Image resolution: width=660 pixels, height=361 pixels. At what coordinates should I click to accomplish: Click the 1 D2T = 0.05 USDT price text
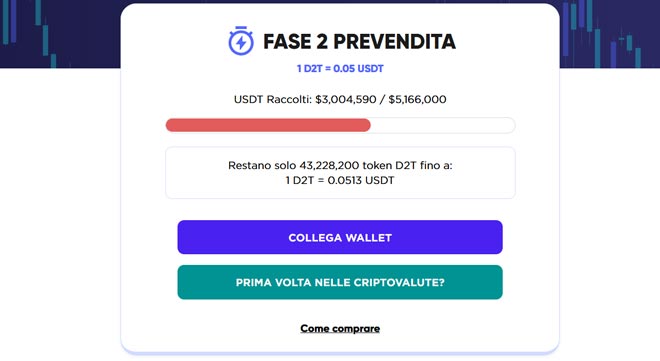[x=340, y=69]
